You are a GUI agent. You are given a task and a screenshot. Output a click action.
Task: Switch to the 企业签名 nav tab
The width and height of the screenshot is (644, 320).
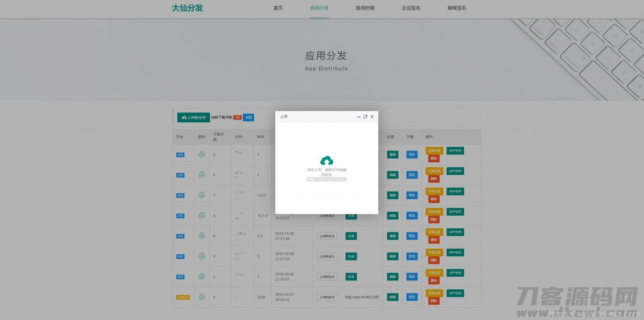tap(411, 8)
